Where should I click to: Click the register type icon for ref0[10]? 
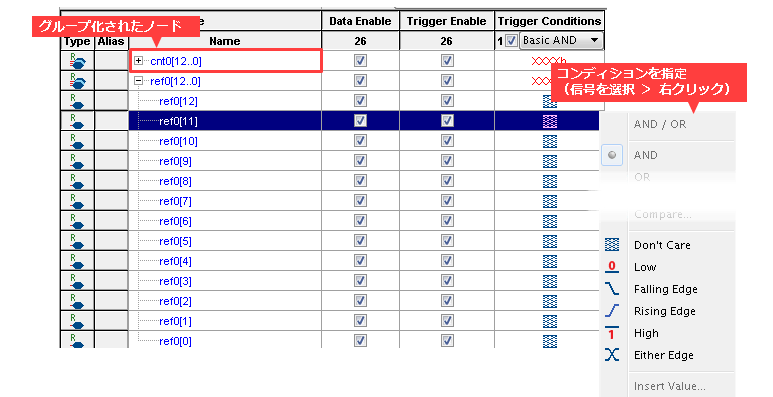pyautogui.click(x=76, y=141)
